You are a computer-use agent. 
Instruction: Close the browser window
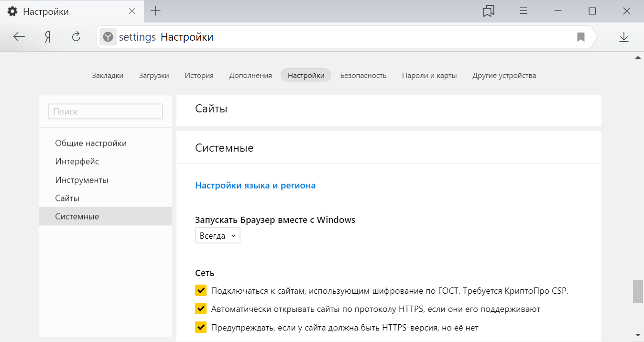[627, 11]
